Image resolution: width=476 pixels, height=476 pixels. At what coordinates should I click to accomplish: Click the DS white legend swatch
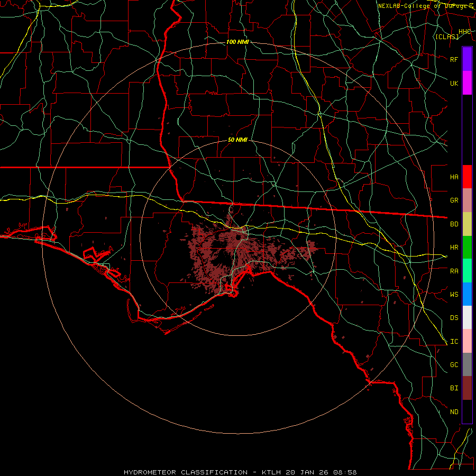467,317
